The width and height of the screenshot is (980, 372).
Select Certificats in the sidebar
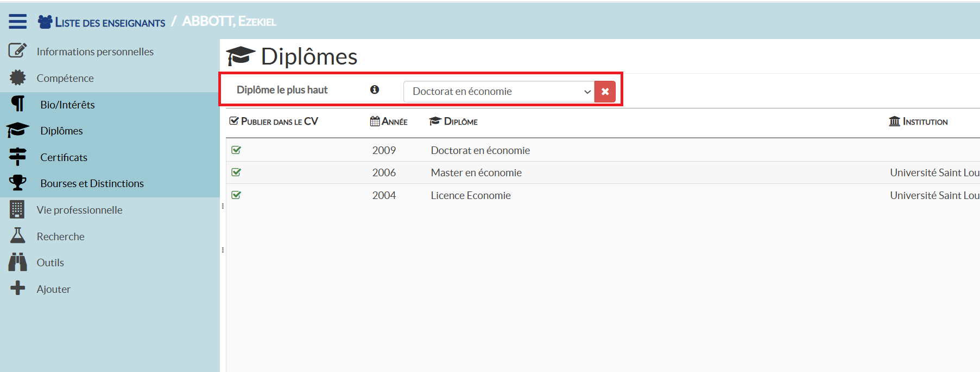(64, 157)
